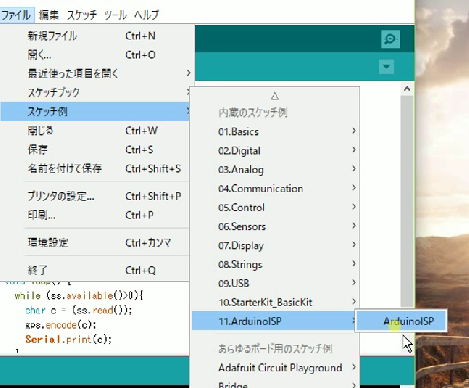
Task: Expand the スケッチブック submenu
Action: [95, 92]
